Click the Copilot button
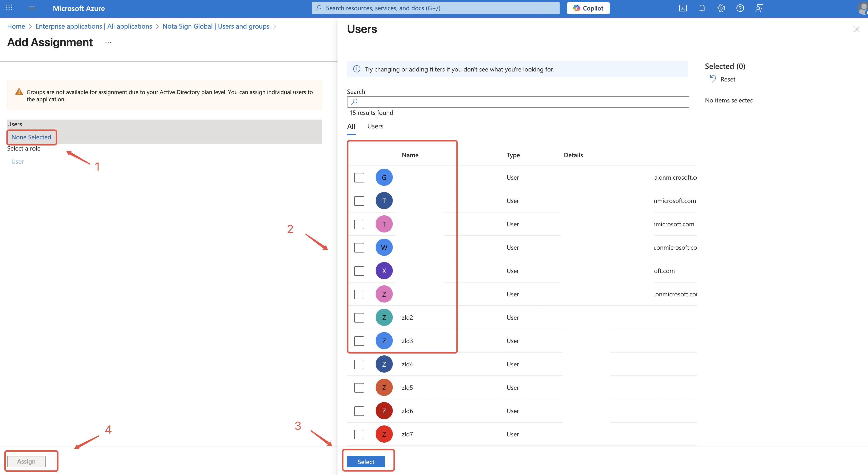 point(588,8)
